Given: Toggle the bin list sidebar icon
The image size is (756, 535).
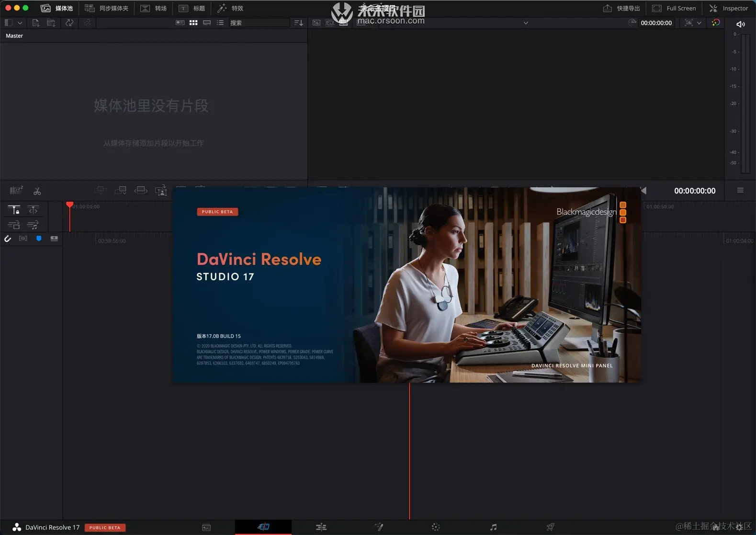Looking at the screenshot, I should click(x=8, y=23).
